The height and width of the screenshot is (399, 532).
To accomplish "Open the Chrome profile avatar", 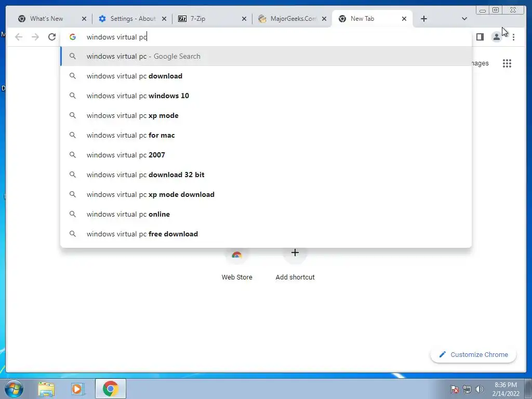I will click(496, 37).
